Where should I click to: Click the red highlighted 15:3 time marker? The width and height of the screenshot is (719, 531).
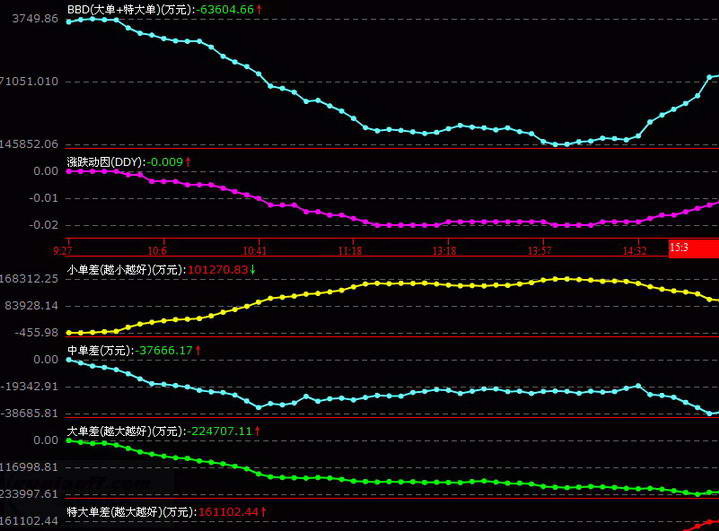click(693, 248)
